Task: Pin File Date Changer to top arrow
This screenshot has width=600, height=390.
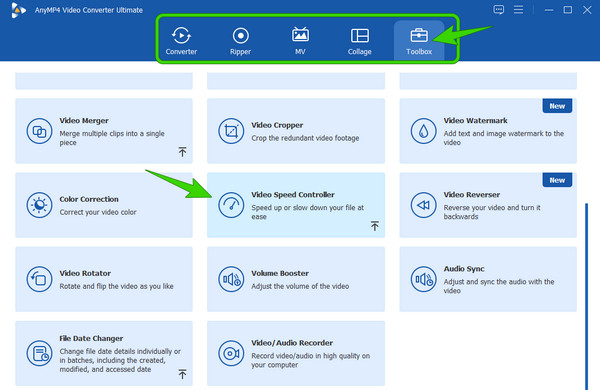Action: click(x=183, y=374)
